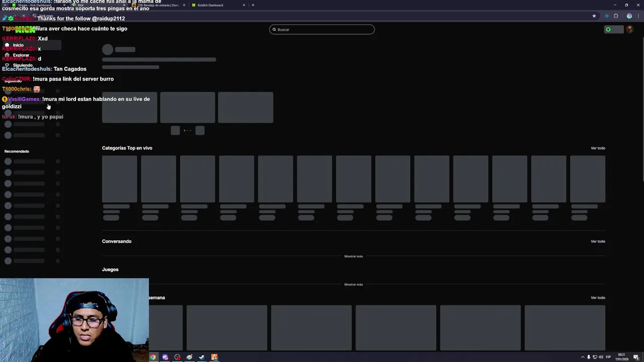
Task: Click the Recomendado sidebar heading
Action: [x=17, y=151]
